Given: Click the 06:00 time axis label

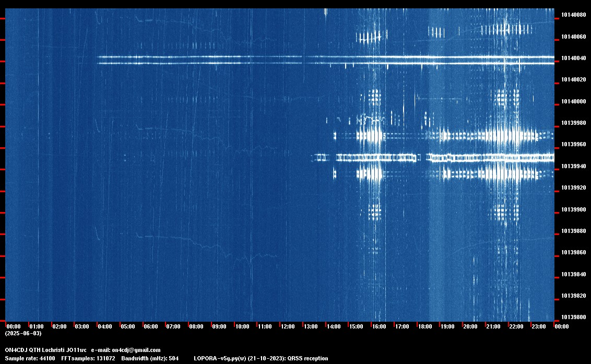Looking at the screenshot, I should tap(151, 326).
